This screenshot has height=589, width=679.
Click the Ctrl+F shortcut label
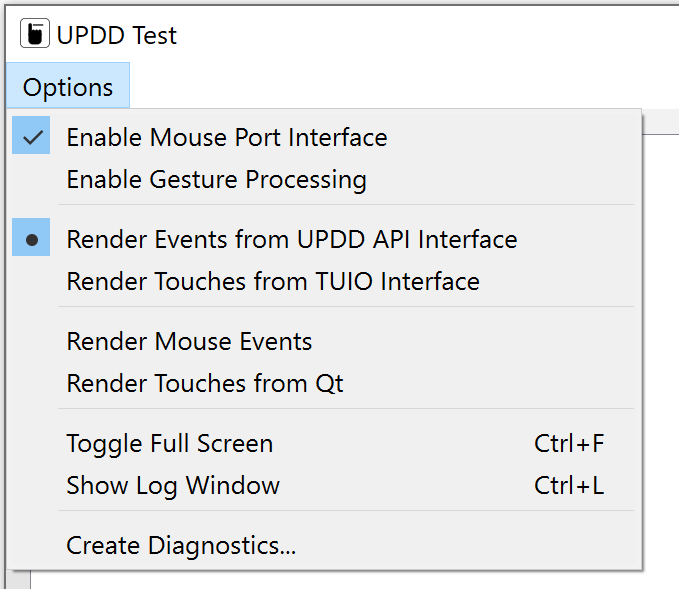point(569,443)
